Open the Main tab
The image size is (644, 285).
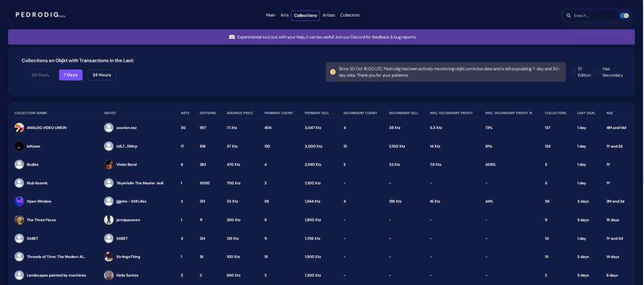point(270,15)
